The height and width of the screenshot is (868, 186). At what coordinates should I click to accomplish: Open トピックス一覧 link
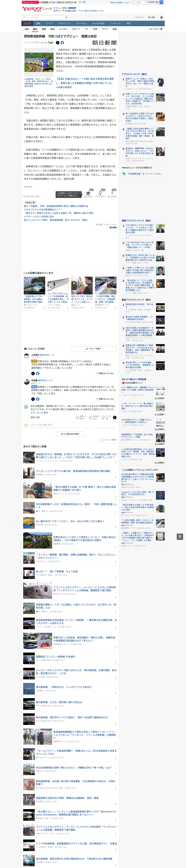[155, 29]
